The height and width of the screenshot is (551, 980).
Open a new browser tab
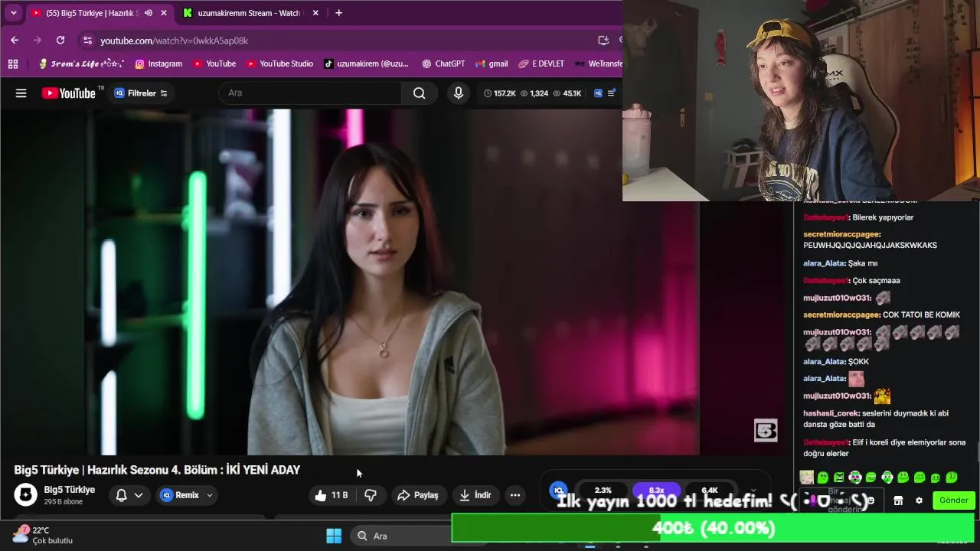[338, 13]
